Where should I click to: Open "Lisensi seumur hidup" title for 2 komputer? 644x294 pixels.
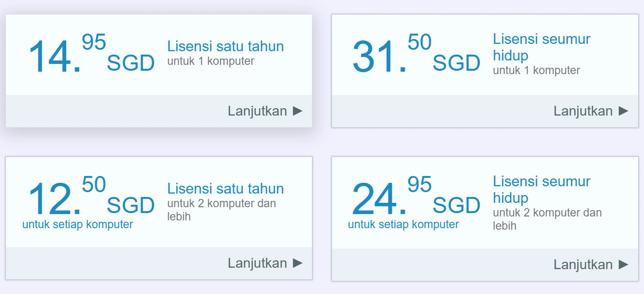click(x=541, y=189)
